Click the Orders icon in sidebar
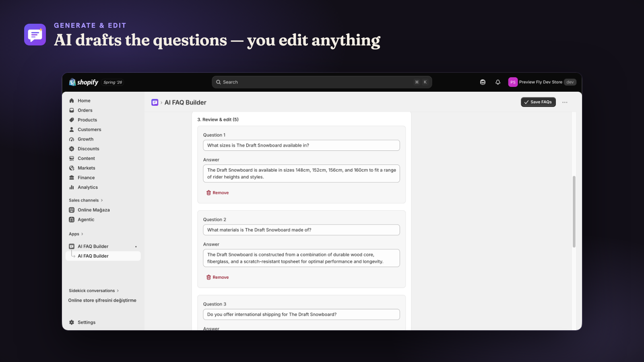644x362 pixels. (x=72, y=110)
